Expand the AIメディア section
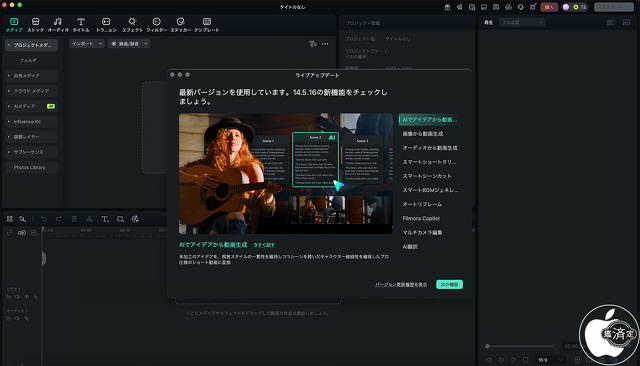Screen dimensions: 640x366 pos(31,106)
